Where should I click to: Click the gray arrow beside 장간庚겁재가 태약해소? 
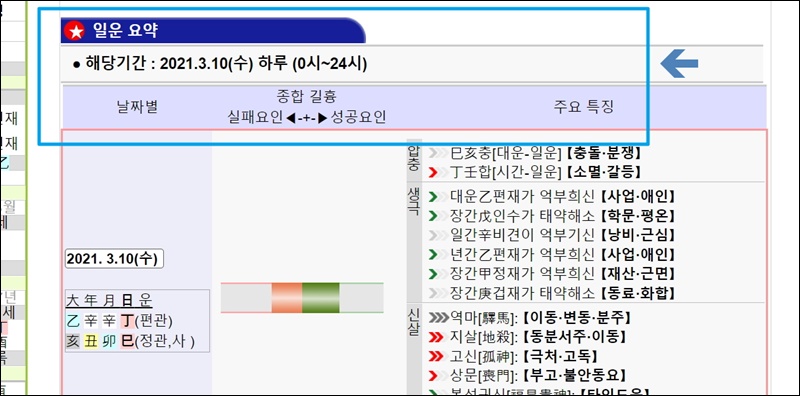[438, 293]
